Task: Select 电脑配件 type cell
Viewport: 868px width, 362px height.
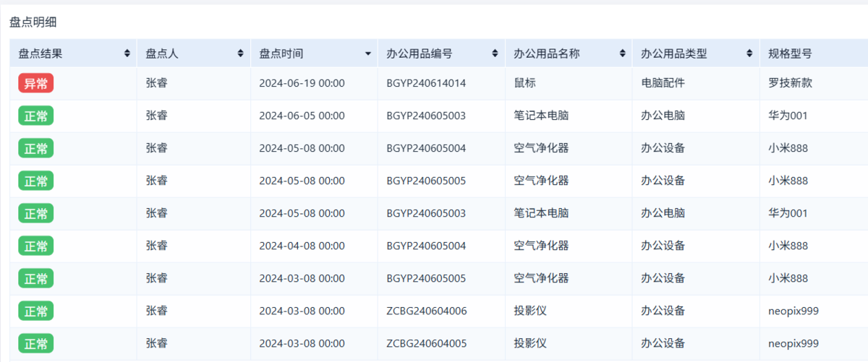Action: point(663,83)
